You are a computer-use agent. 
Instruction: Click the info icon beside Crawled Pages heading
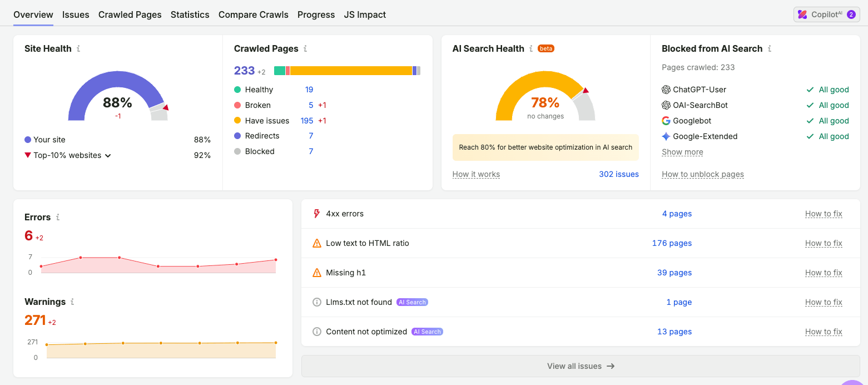pyautogui.click(x=305, y=49)
